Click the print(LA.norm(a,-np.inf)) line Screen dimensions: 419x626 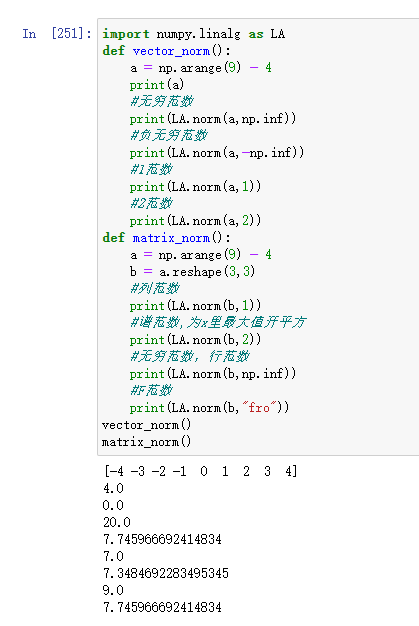click(x=217, y=153)
